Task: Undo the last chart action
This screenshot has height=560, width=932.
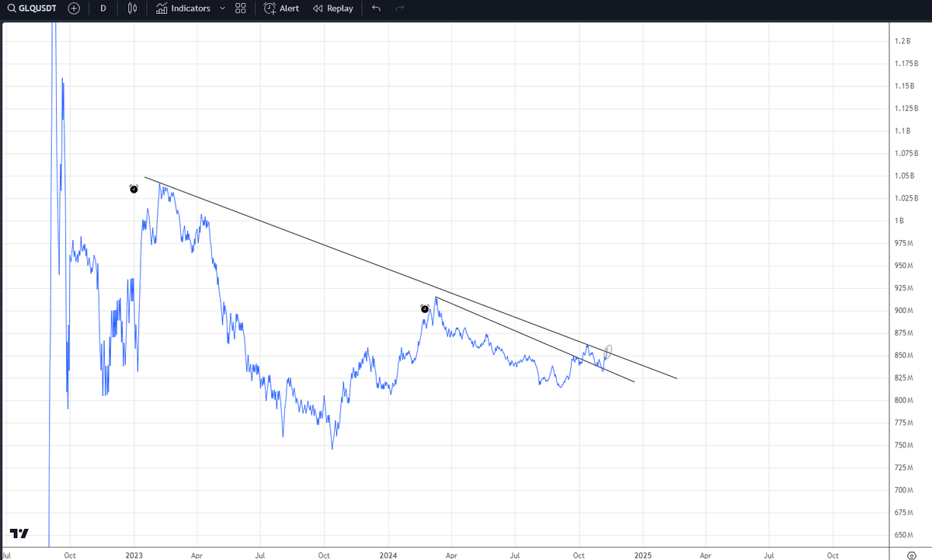Action: (377, 9)
